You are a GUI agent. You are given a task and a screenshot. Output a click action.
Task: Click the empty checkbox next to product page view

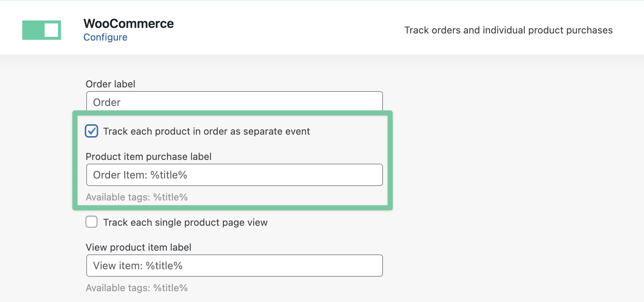point(91,222)
